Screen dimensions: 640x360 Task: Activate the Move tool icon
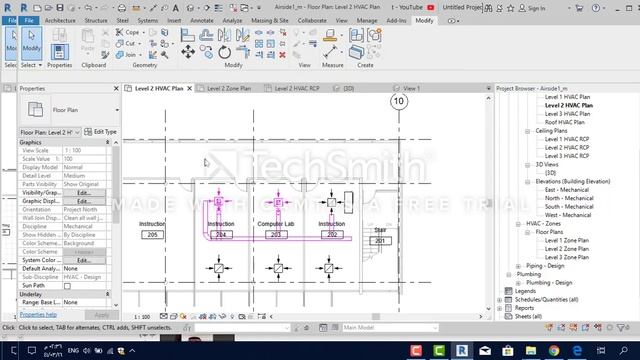click(188, 52)
